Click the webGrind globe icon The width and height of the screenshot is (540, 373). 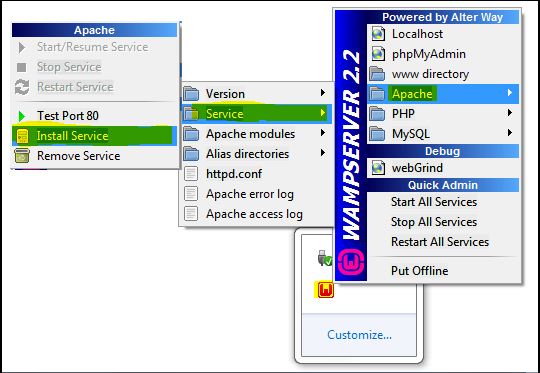pyautogui.click(x=378, y=168)
